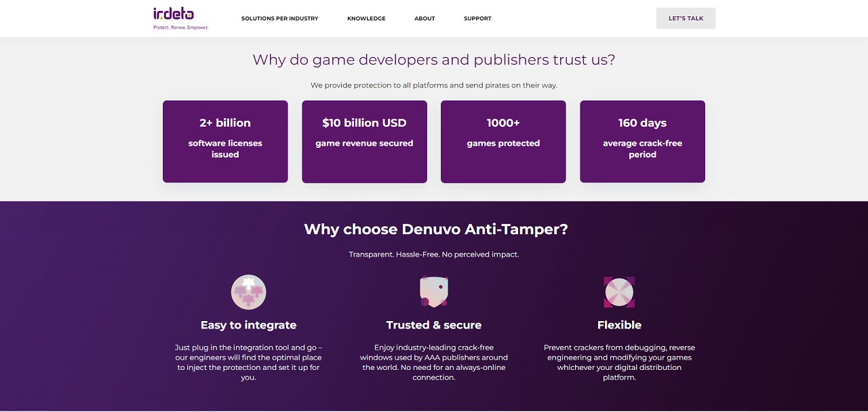The width and height of the screenshot is (868, 412).
Task: Click the 'Easy to integrate' title
Action: coord(248,325)
